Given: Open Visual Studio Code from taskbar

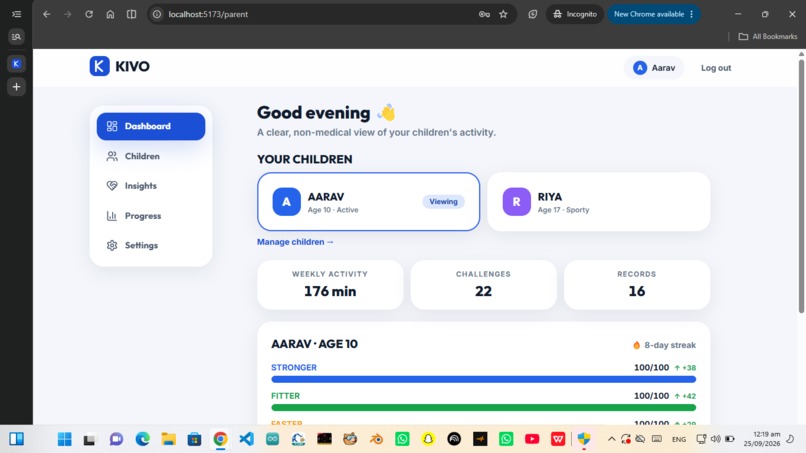Looking at the screenshot, I should [246, 439].
